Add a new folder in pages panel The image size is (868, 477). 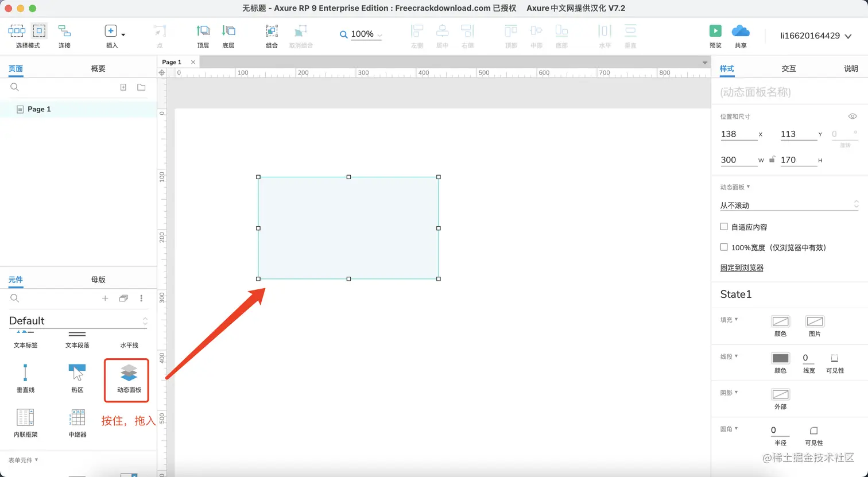point(141,87)
